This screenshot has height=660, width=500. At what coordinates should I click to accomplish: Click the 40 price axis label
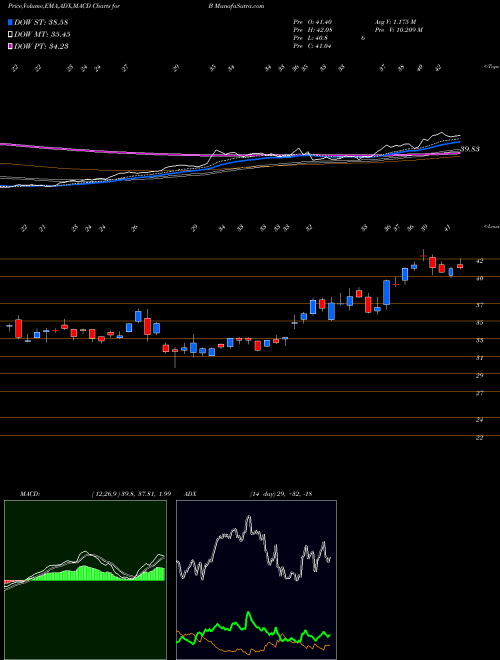click(x=479, y=278)
